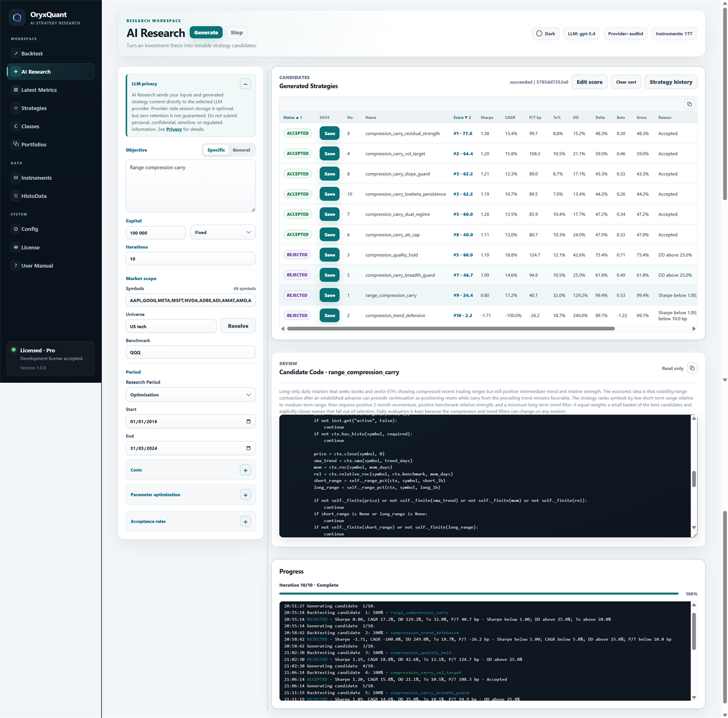Save compression_trend_defensive candidate

(x=330, y=316)
